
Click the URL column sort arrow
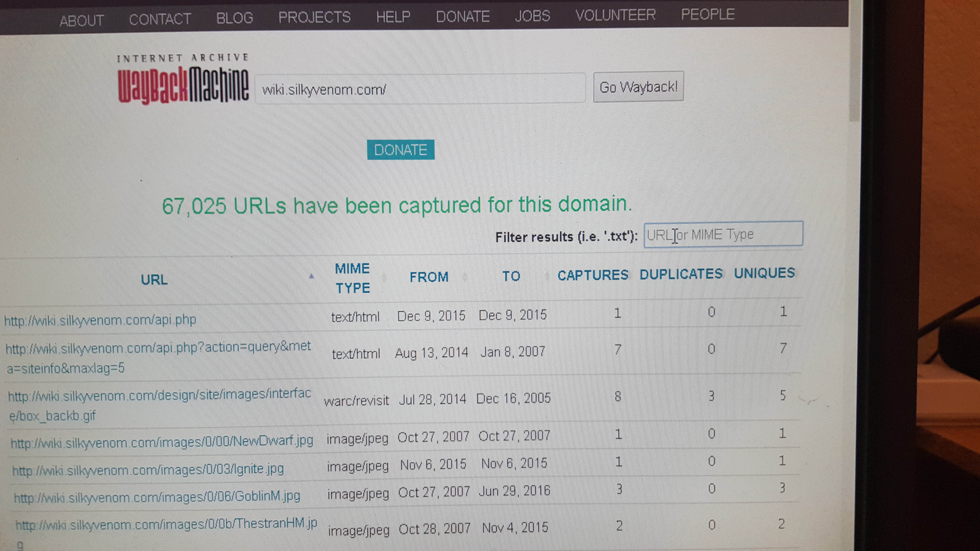click(x=311, y=276)
